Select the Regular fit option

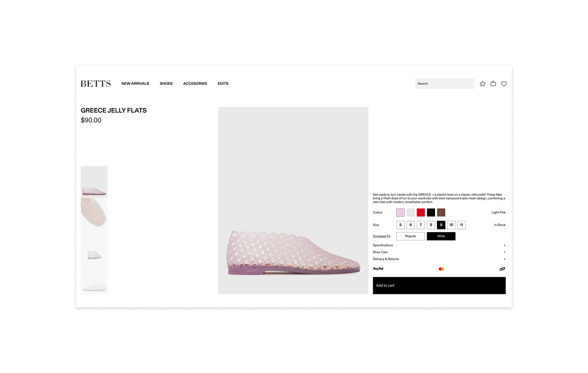tap(411, 236)
